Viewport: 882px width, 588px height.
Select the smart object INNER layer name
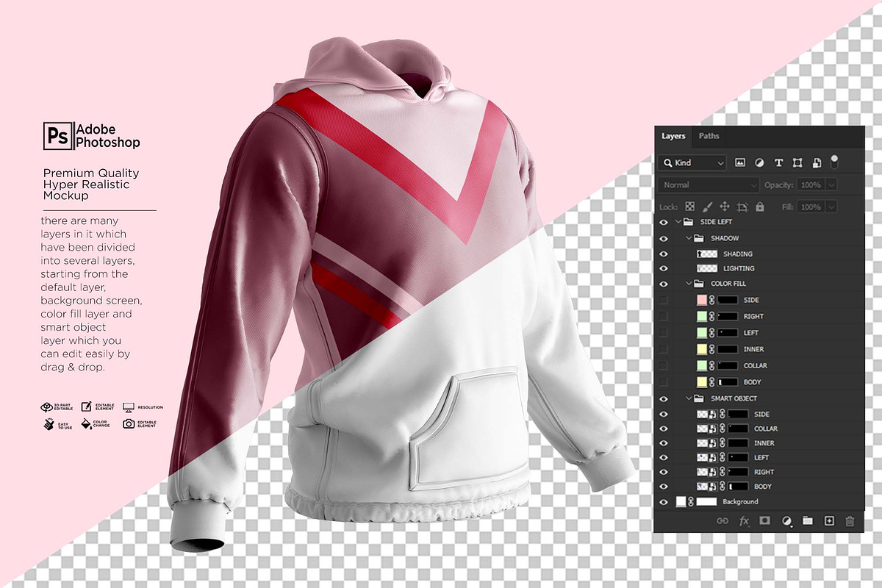(x=764, y=443)
